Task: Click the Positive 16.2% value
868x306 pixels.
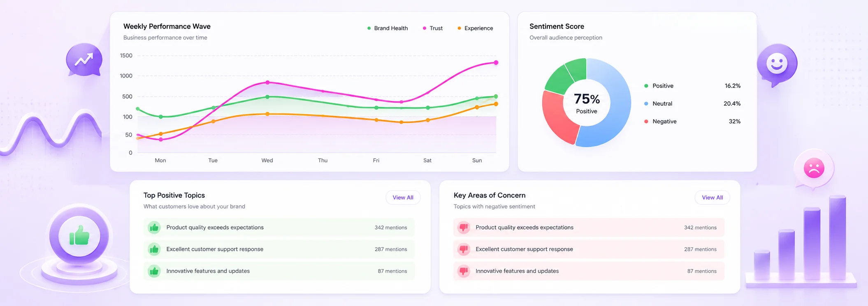Action: coord(732,86)
